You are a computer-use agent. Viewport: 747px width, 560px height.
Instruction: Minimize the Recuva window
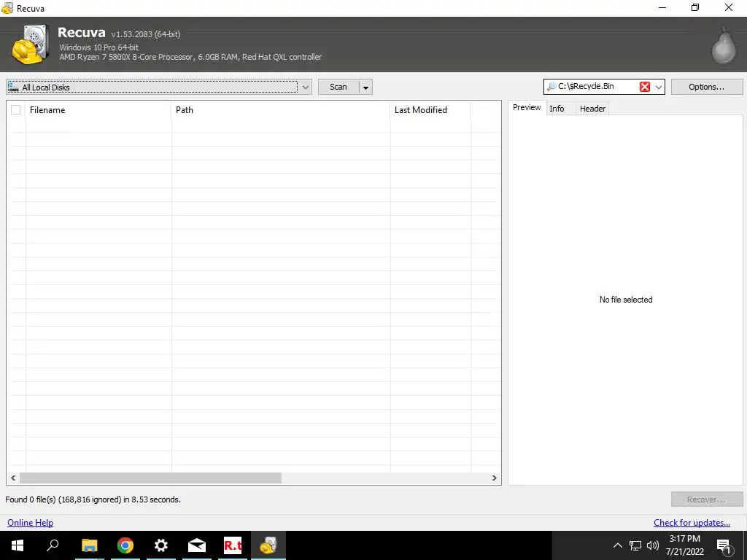point(662,7)
